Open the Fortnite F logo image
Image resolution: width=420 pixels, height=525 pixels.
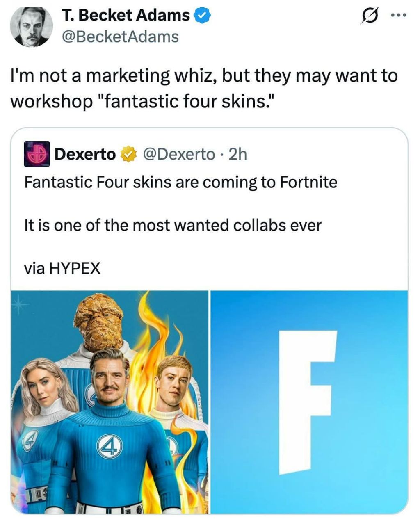click(309, 402)
